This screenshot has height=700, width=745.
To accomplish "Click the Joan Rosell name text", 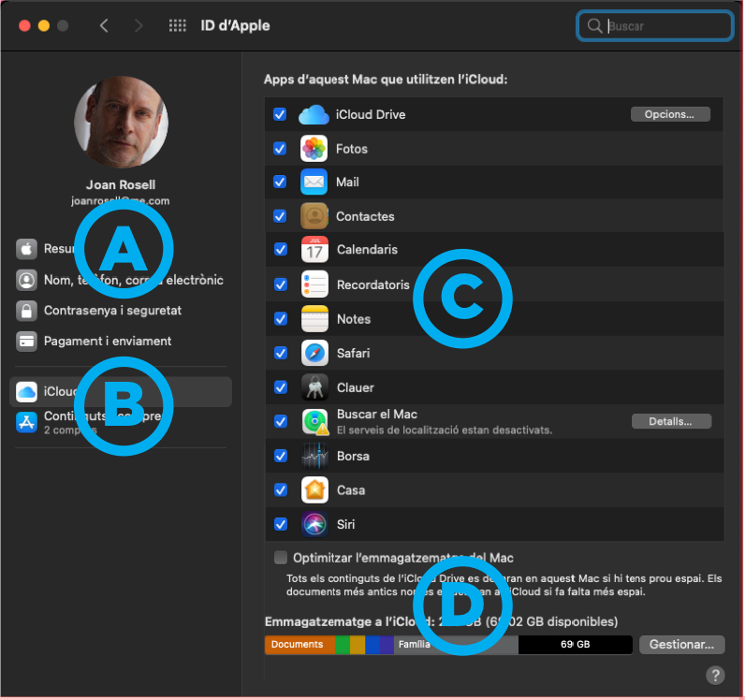I will [x=121, y=185].
